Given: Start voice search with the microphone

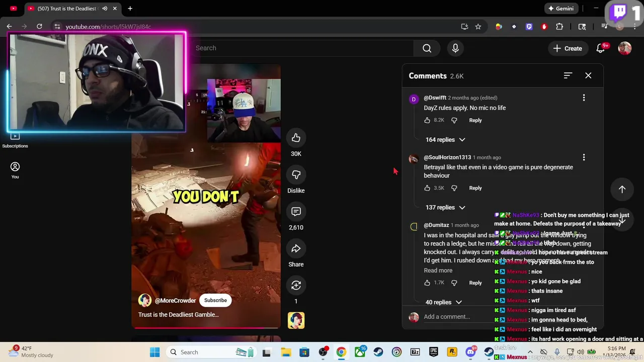Looking at the screenshot, I should [x=455, y=48].
